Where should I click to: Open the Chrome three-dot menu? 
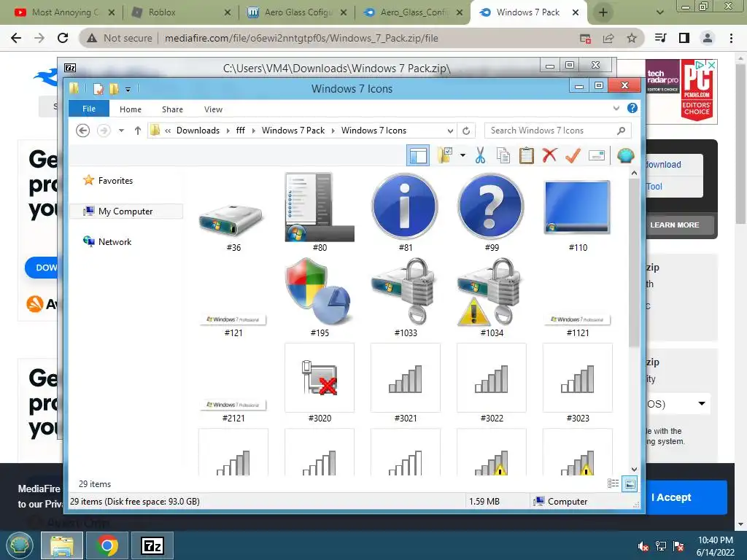point(731,38)
